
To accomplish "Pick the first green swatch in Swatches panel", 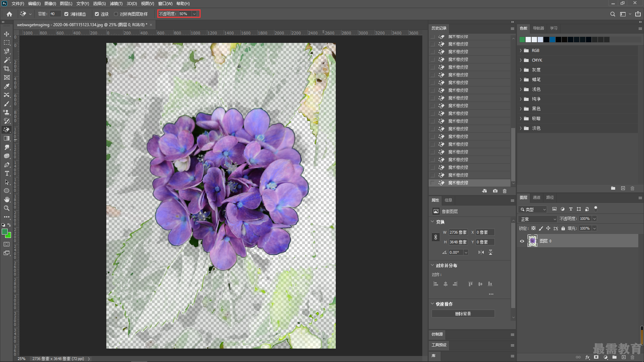I will [x=522, y=40].
